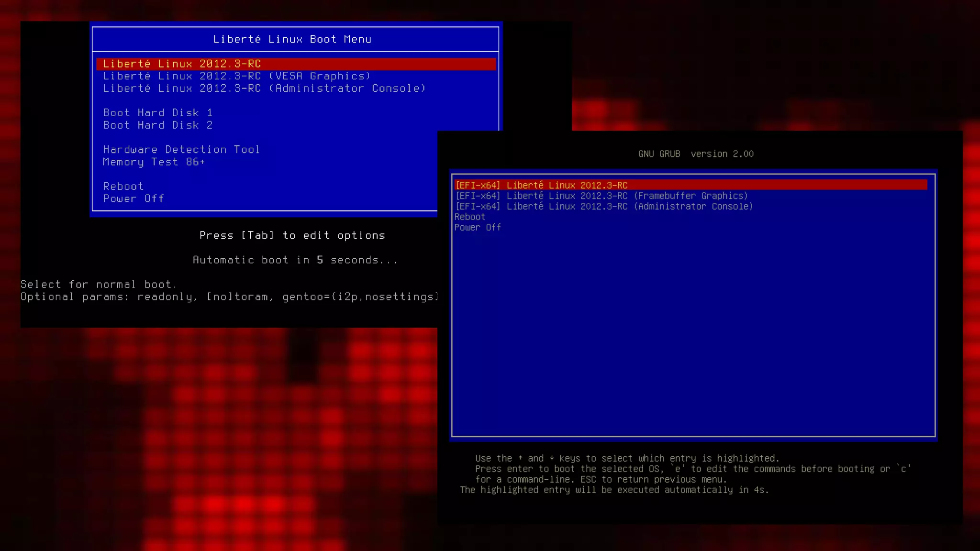
Task: Click the Automatic boot countdown text
Action: tap(295, 260)
